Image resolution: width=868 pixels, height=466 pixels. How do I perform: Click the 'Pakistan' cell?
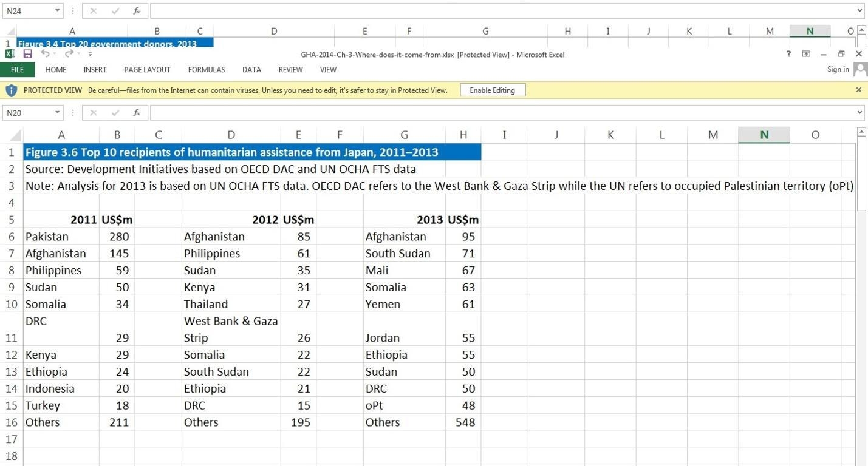point(61,237)
